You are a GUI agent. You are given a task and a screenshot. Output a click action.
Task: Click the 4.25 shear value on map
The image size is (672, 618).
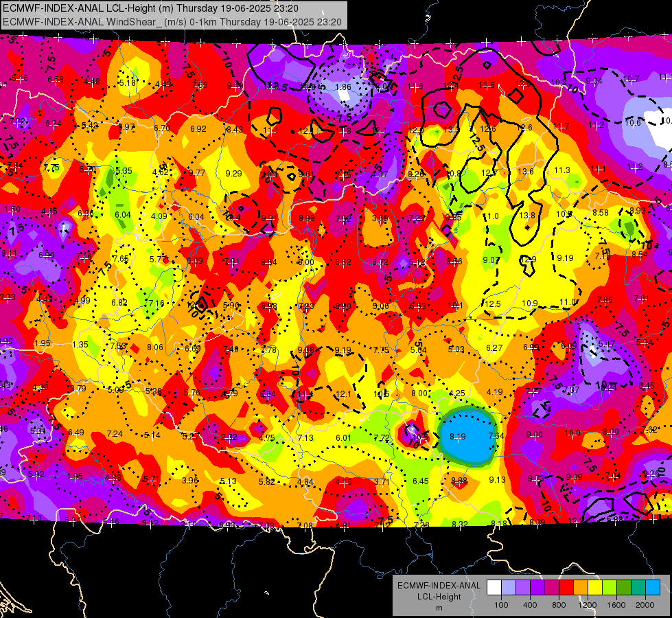457,393
